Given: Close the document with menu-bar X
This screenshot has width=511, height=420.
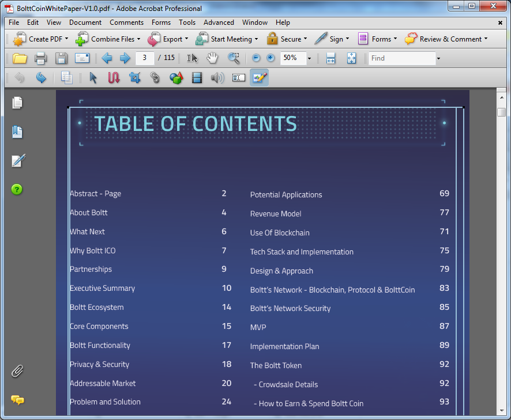Looking at the screenshot, I should point(500,22).
